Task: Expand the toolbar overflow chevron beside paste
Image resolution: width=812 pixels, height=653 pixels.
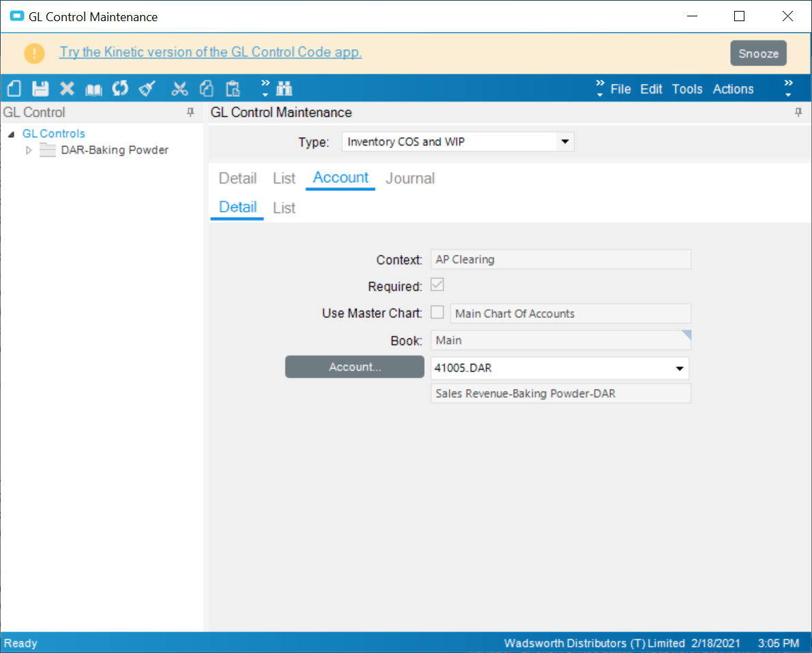Action: tap(265, 89)
